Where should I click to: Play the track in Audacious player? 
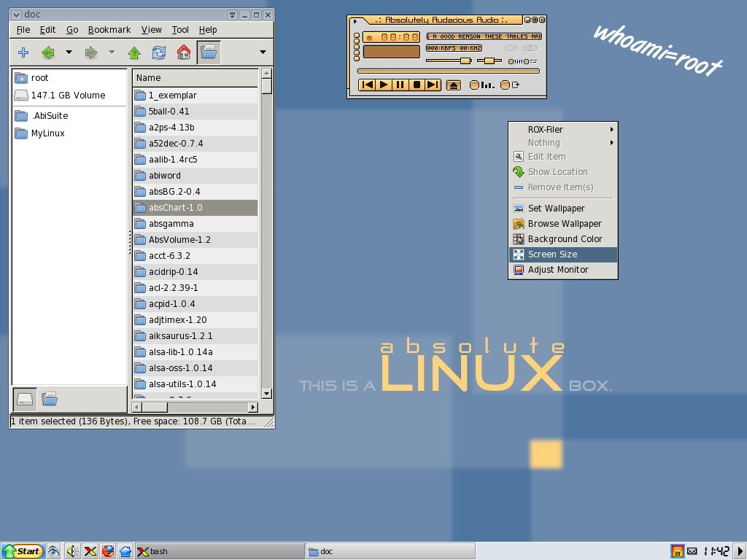(x=383, y=85)
